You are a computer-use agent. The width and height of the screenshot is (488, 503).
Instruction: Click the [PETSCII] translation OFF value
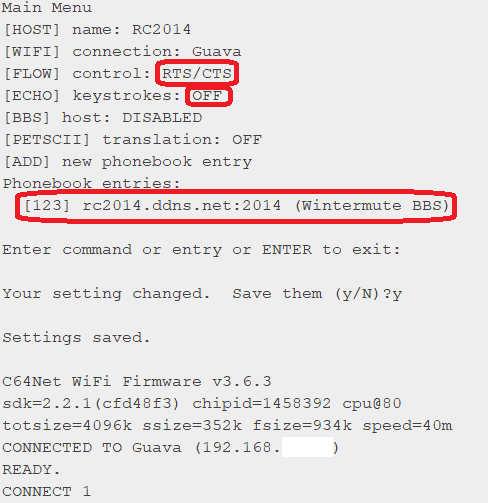point(247,140)
